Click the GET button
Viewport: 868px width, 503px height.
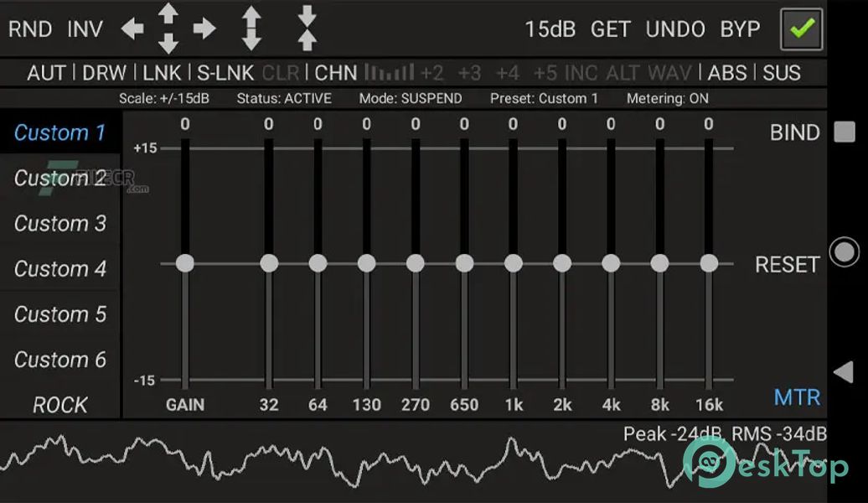point(610,29)
